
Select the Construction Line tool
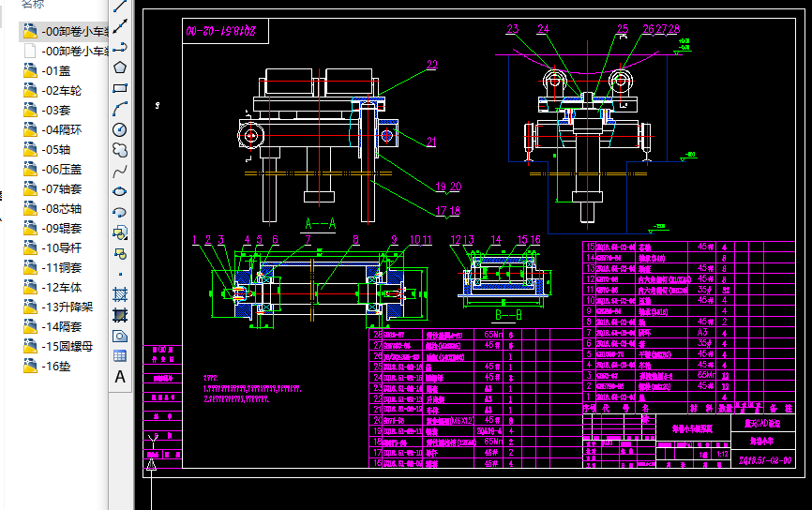(x=120, y=26)
